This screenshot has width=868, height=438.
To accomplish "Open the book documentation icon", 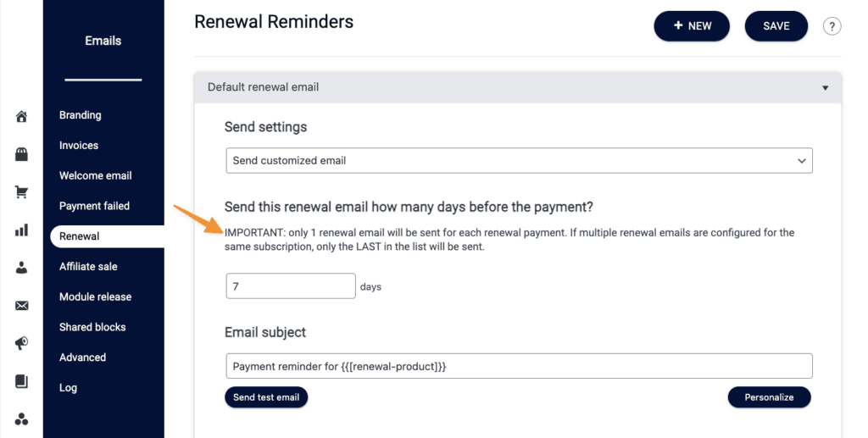I will point(21,381).
